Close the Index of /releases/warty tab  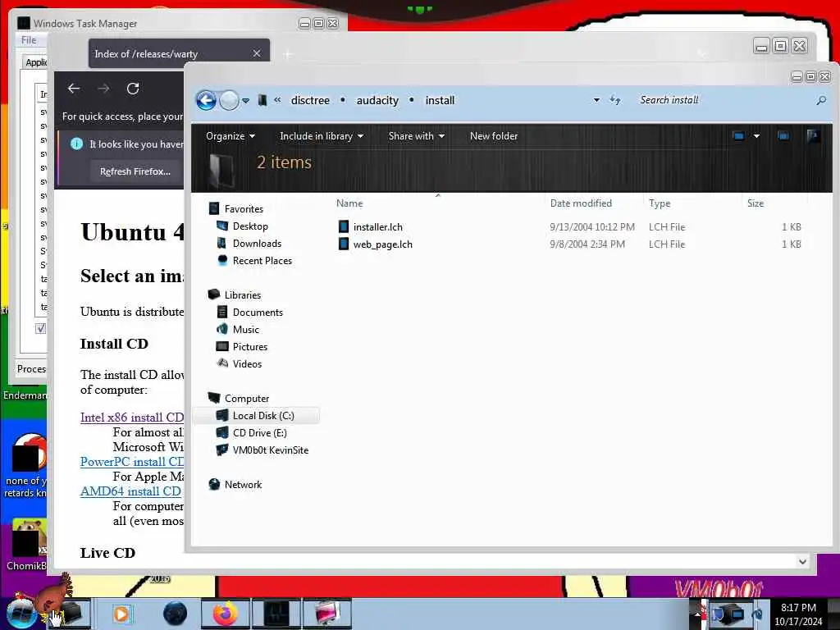[257, 53]
